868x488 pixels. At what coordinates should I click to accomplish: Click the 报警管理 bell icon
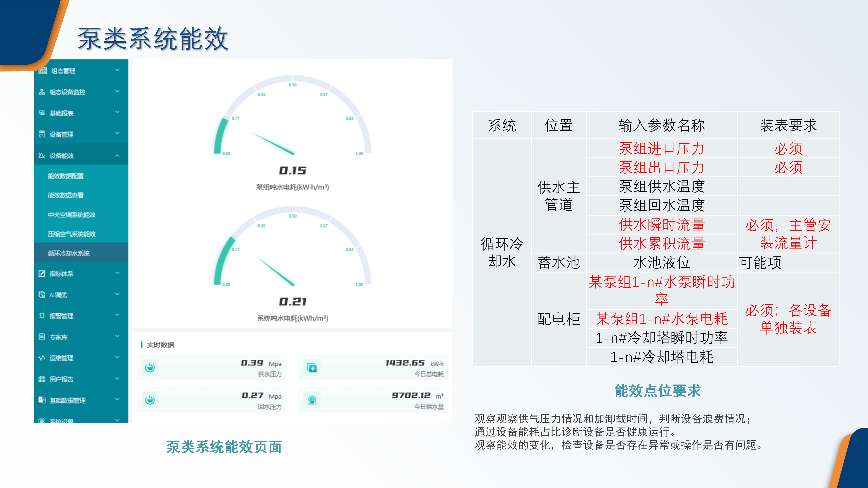(42, 316)
